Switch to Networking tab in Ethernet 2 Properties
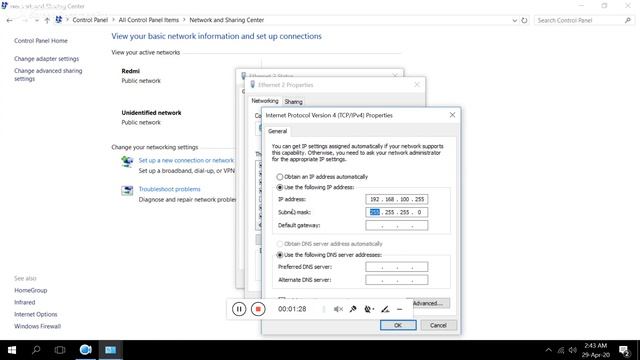Image resolution: width=640 pixels, height=360 pixels. tap(264, 101)
